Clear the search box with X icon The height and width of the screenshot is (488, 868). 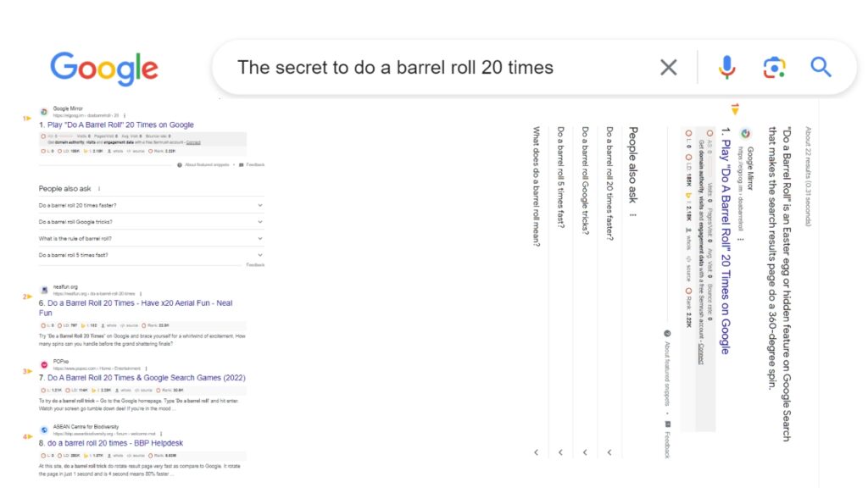pos(669,68)
